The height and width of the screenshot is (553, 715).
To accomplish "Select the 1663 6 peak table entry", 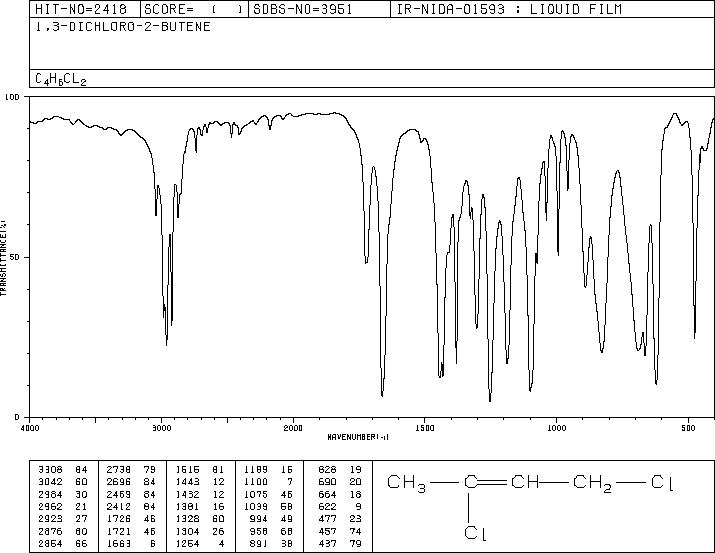I will coord(131,543).
